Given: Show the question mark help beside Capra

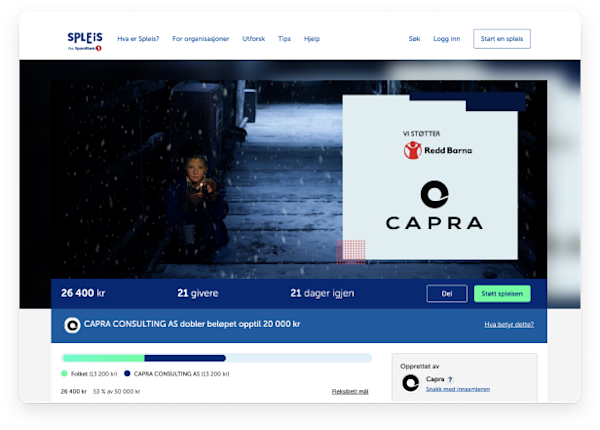Looking at the screenshot, I should (x=450, y=380).
